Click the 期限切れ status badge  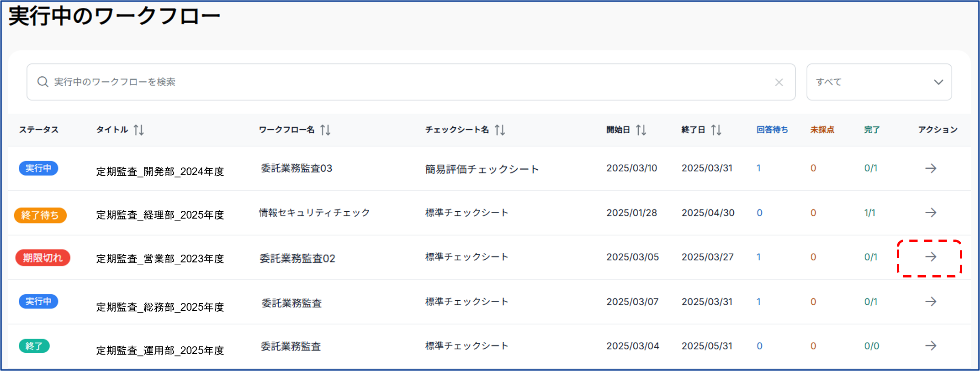coord(42,258)
